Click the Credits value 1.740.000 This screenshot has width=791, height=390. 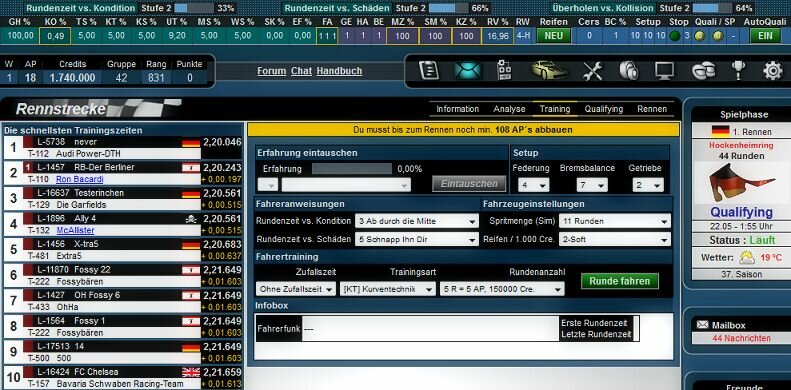point(72,78)
